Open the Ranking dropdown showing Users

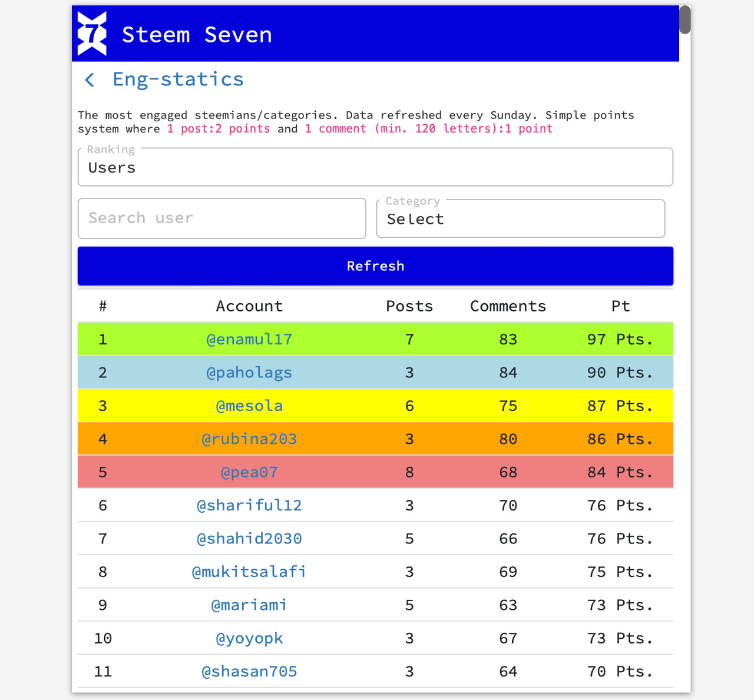click(375, 167)
